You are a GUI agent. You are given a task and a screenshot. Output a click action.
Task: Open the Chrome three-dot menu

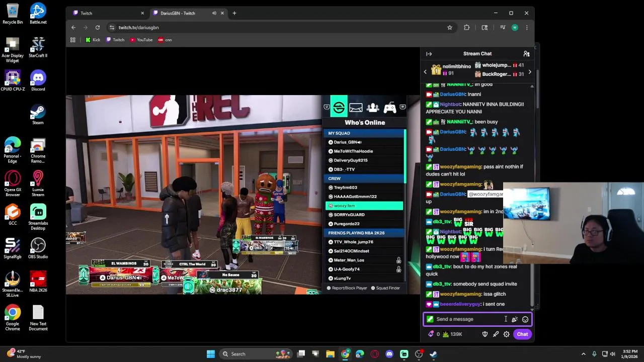527,28
